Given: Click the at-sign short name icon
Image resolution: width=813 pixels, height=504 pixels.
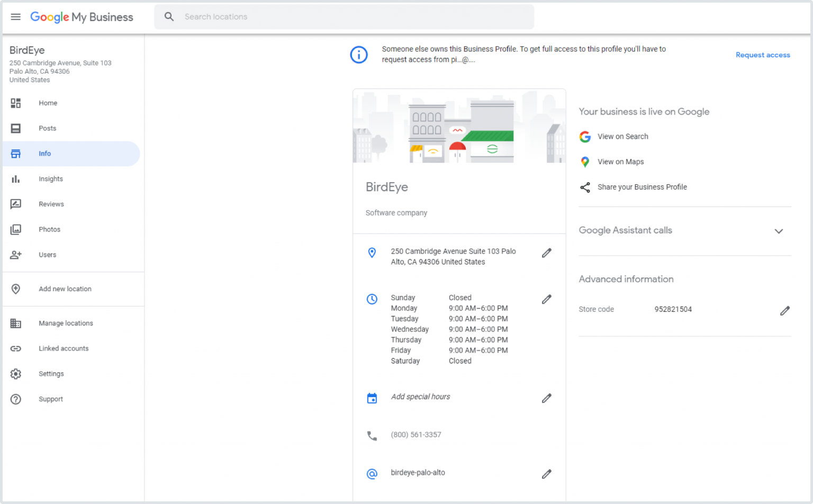Looking at the screenshot, I should [x=372, y=474].
